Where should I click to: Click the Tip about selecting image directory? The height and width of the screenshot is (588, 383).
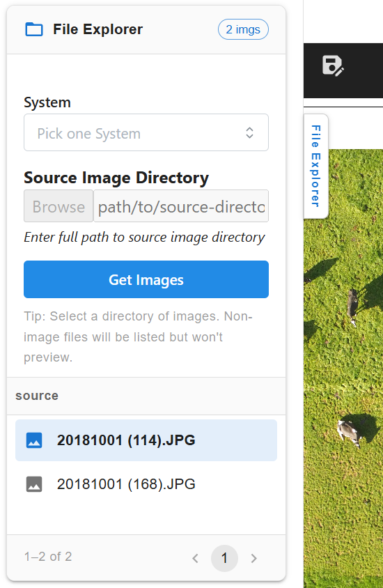click(x=139, y=336)
